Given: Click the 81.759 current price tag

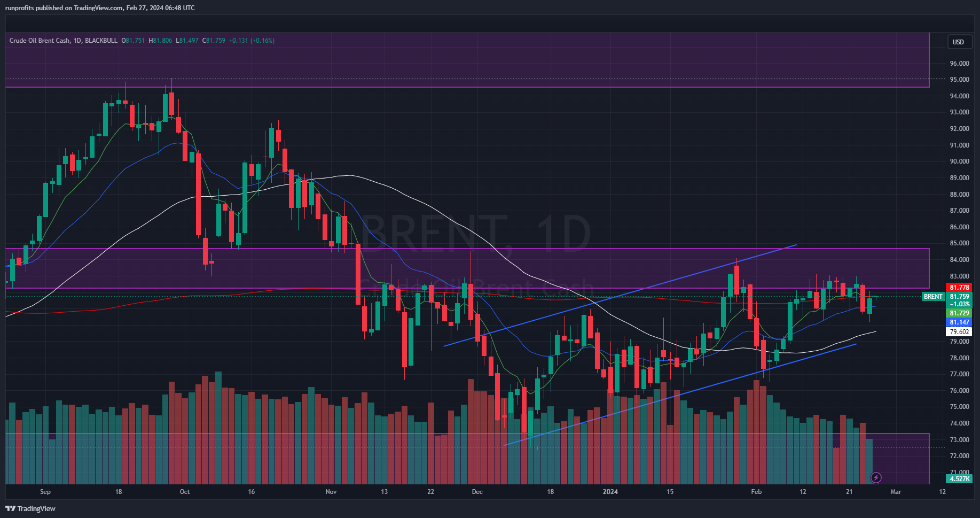Looking at the screenshot, I should [959, 297].
